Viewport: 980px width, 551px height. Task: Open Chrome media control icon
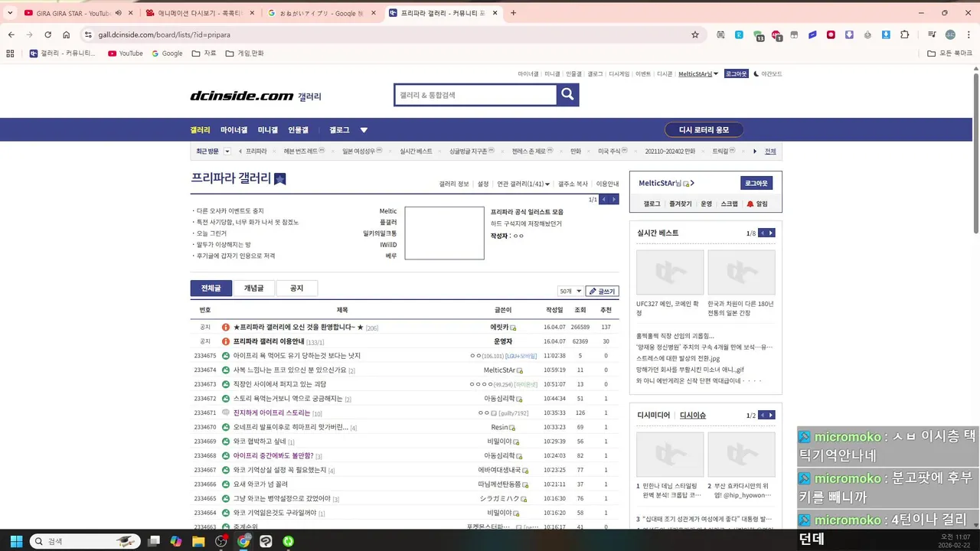[x=932, y=34]
